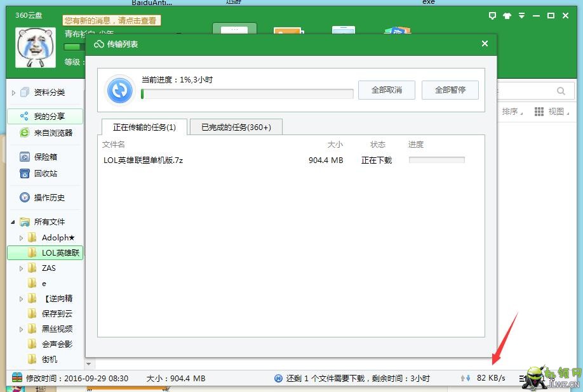Collapse the 所有文件 tree arrow
Screen dimensions: 583x392
pos(13,223)
